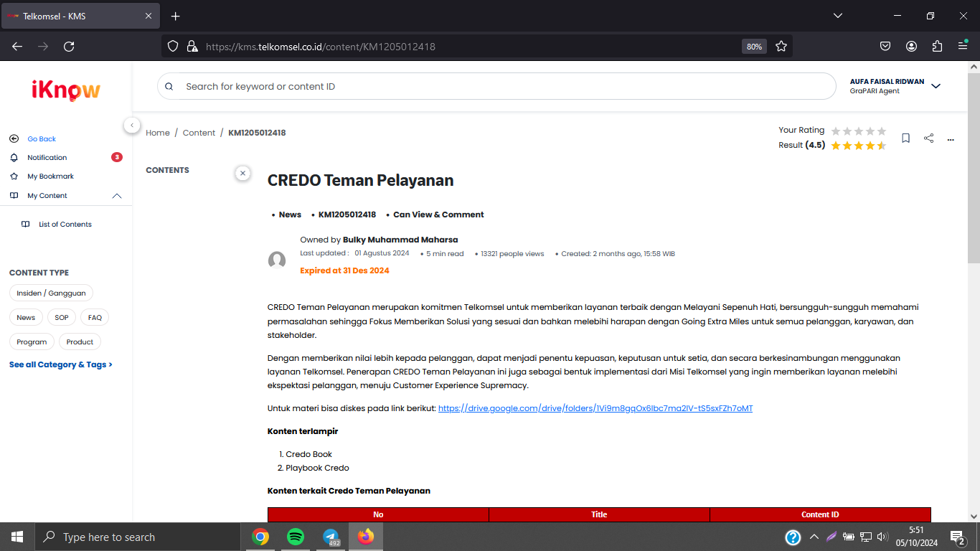Share the content via share icon
This screenshot has height=551, width=980.
928,138
